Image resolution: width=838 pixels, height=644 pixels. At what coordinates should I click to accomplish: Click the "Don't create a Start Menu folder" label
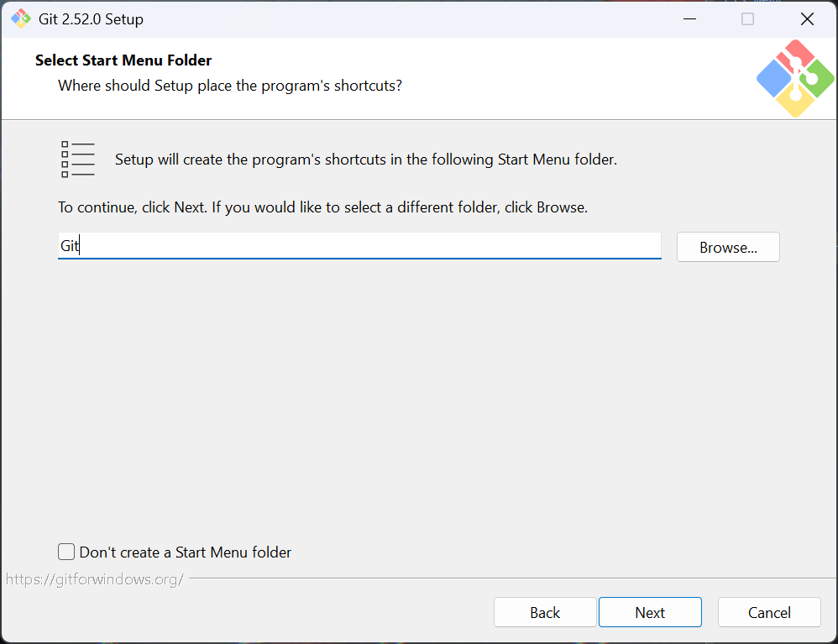pyautogui.click(x=186, y=552)
